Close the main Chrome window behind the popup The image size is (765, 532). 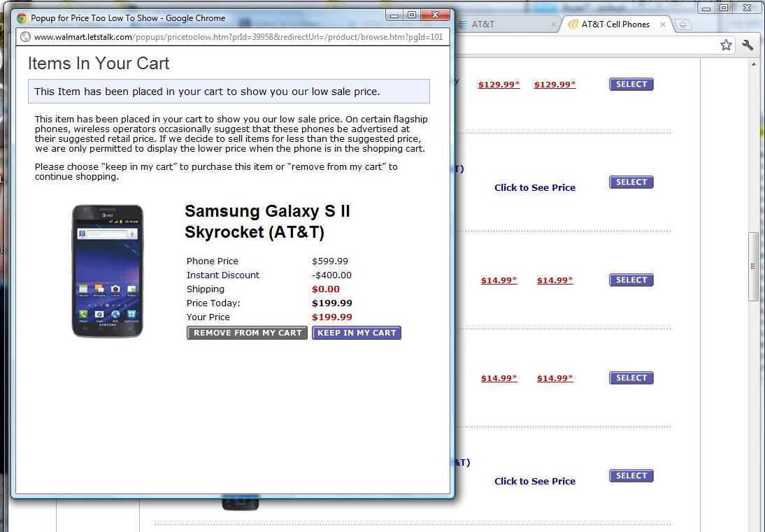tap(747, 8)
